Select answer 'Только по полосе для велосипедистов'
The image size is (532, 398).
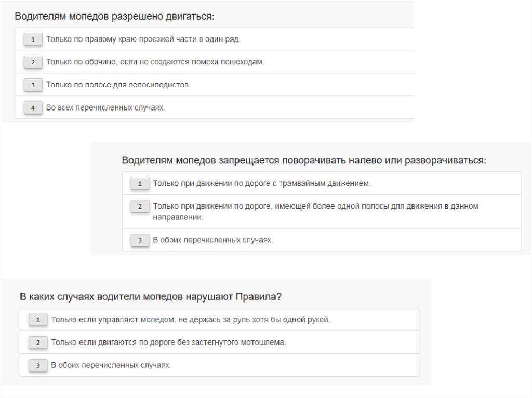pos(118,85)
